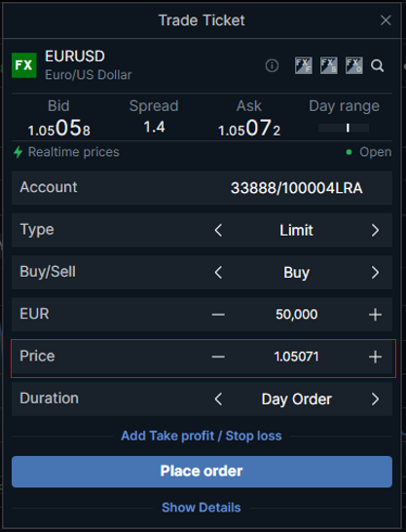Click the green FX instrument badge

point(24,65)
